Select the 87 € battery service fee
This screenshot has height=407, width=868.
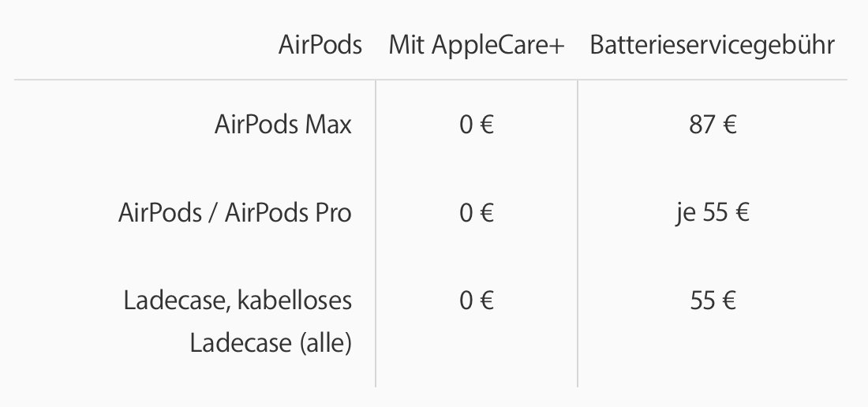coord(713,125)
